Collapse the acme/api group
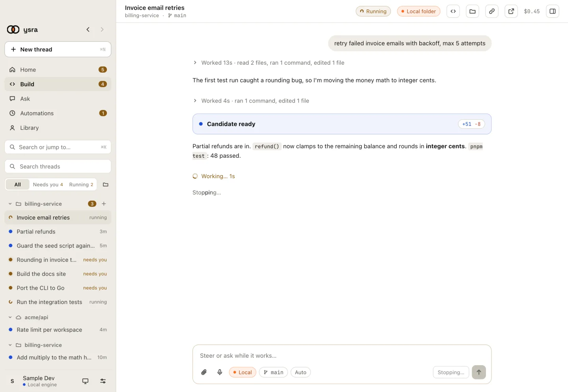The image size is (568, 392). (x=10, y=317)
